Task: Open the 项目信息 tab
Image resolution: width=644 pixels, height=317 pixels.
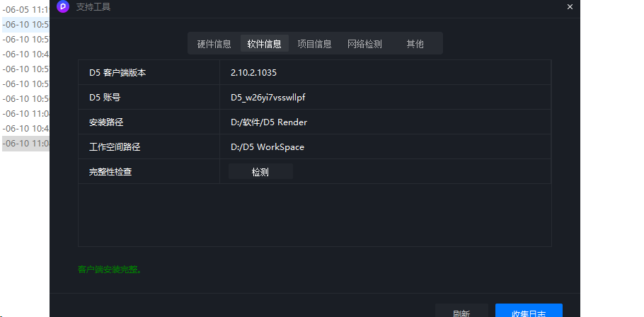Action: pyautogui.click(x=314, y=44)
